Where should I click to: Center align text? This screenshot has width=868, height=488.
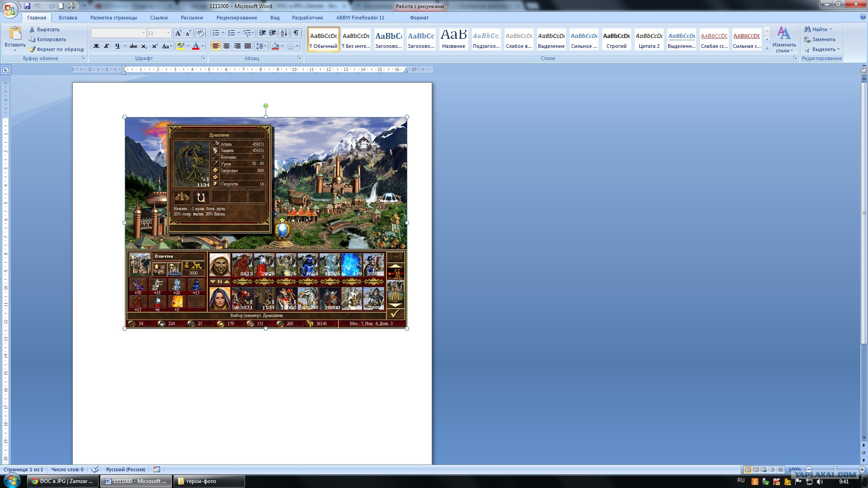click(x=226, y=46)
